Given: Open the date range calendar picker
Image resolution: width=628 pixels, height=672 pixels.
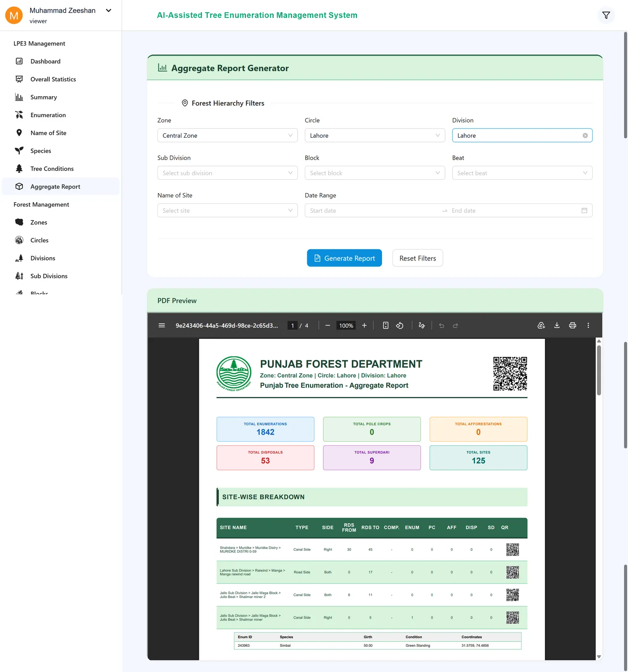Looking at the screenshot, I should [x=584, y=210].
